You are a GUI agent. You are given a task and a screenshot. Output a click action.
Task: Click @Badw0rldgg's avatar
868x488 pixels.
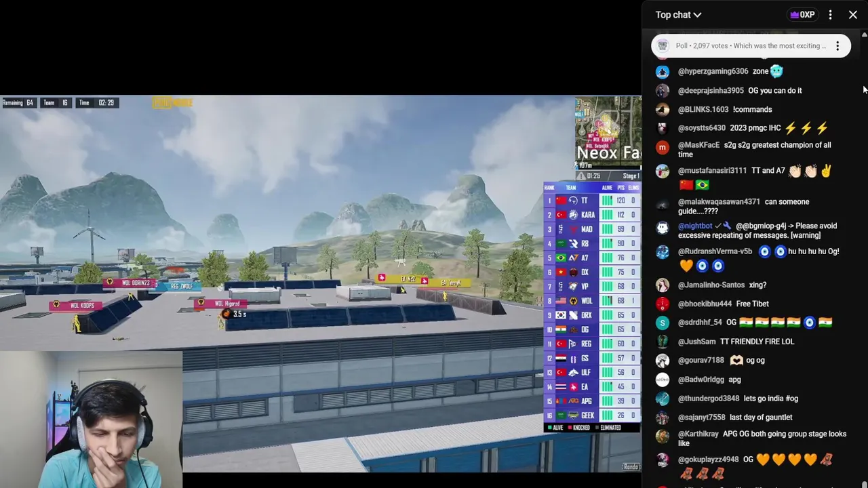(x=663, y=380)
